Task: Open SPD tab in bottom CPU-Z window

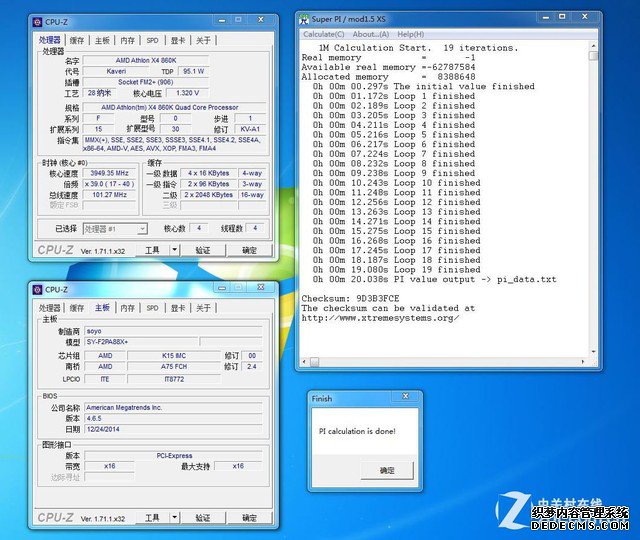Action: (152, 308)
